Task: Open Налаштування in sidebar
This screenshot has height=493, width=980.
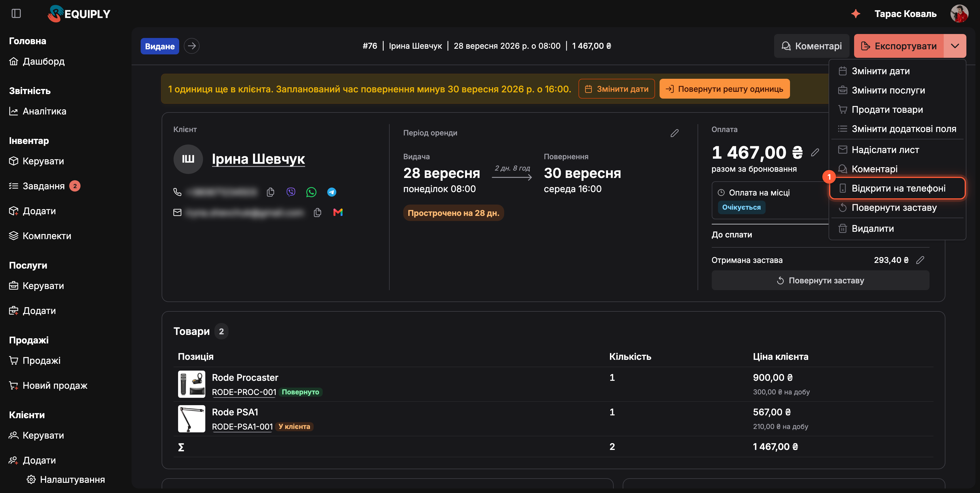Action: point(66,480)
